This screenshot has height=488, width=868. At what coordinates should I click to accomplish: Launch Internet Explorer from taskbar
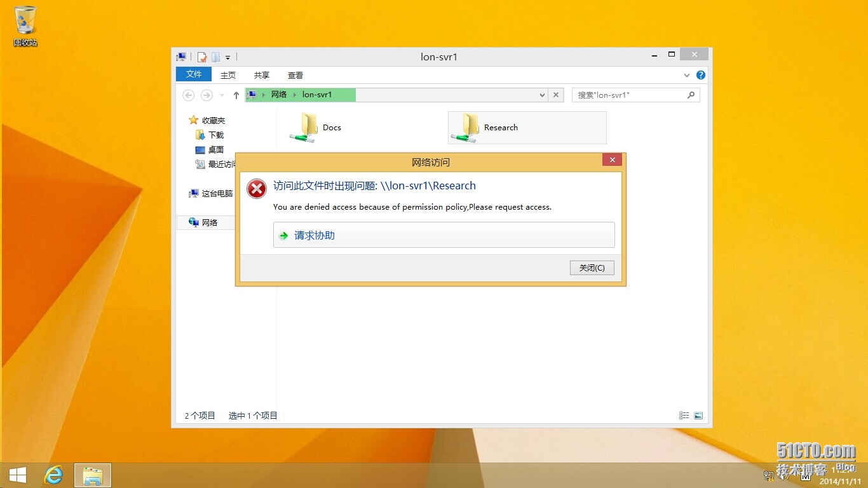pos(54,475)
